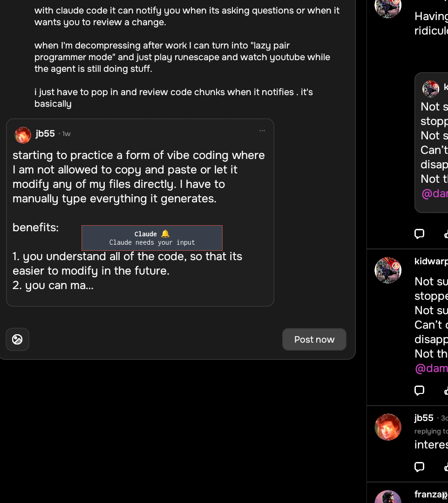448x503 pixels.
Task: Click the 1w timestamp on the quoted note
Action: (67, 134)
